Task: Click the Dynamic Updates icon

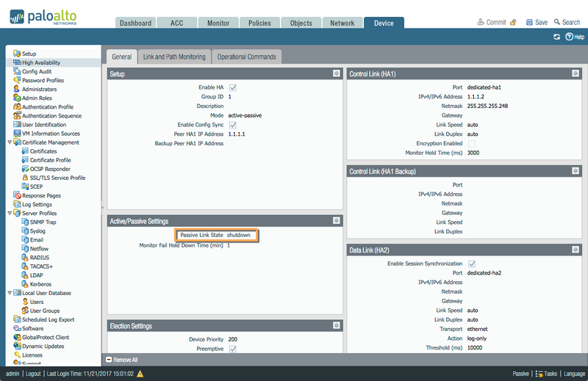Action: (x=17, y=346)
